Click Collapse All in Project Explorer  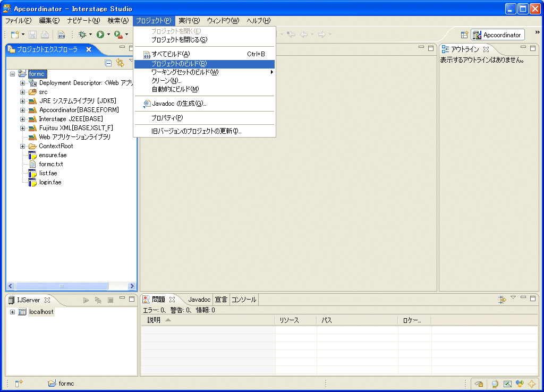click(108, 63)
